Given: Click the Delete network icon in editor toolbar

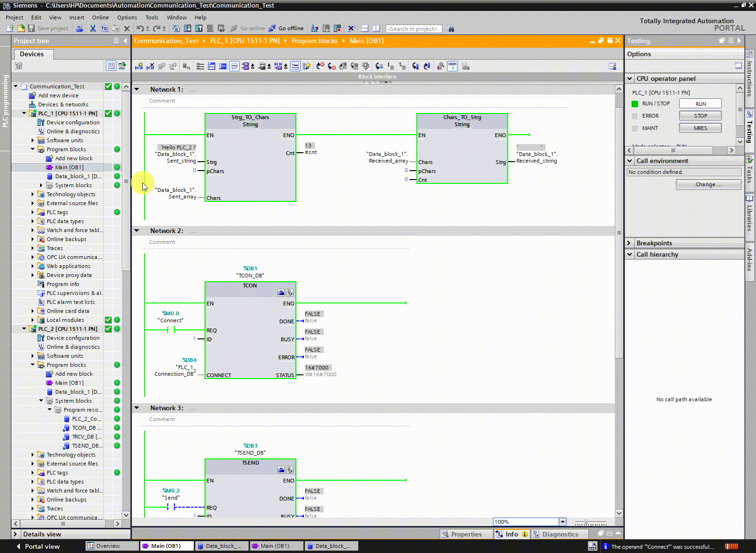Looking at the screenshot, I should click(x=150, y=66).
